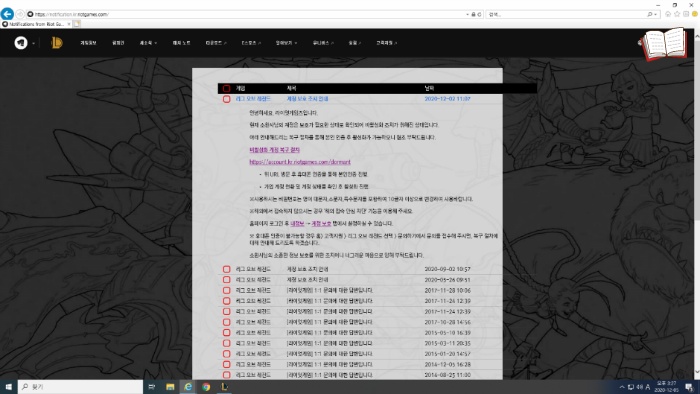Open League of Legends client taskbar icon
The image size is (700, 394).
click(x=224, y=387)
